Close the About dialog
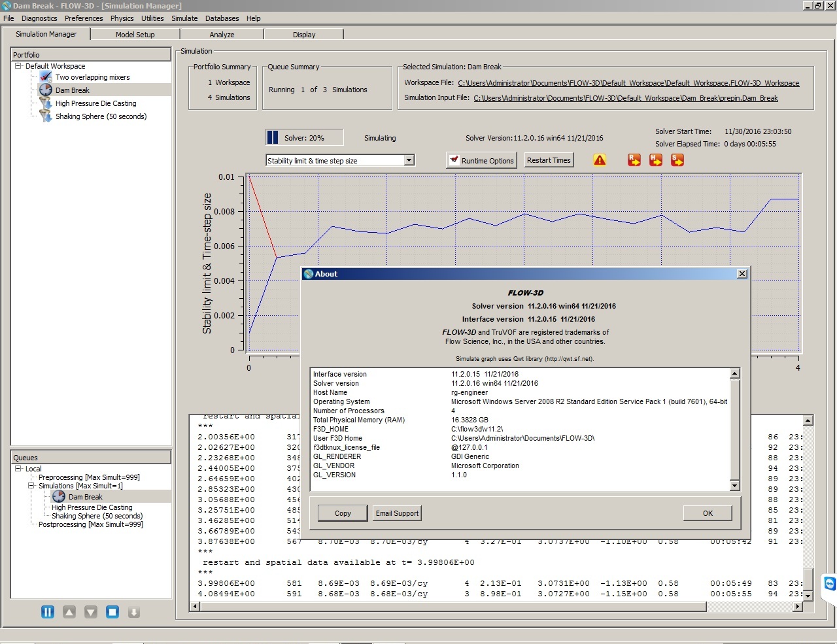Screen dimensions: 837x644 pyautogui.click(x=742, y=274)
